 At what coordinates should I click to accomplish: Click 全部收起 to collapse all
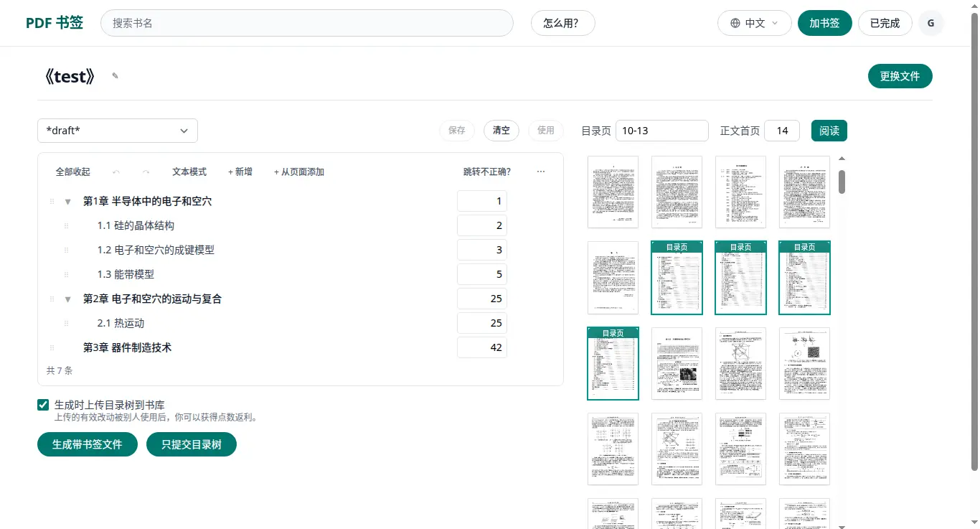[x=73, y=172]
